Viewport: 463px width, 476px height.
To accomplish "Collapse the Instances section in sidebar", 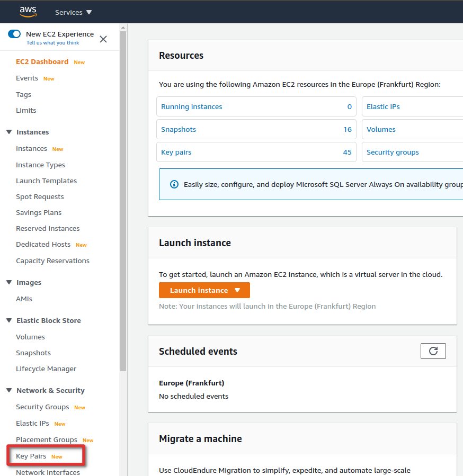I will [x=9, y=132].
